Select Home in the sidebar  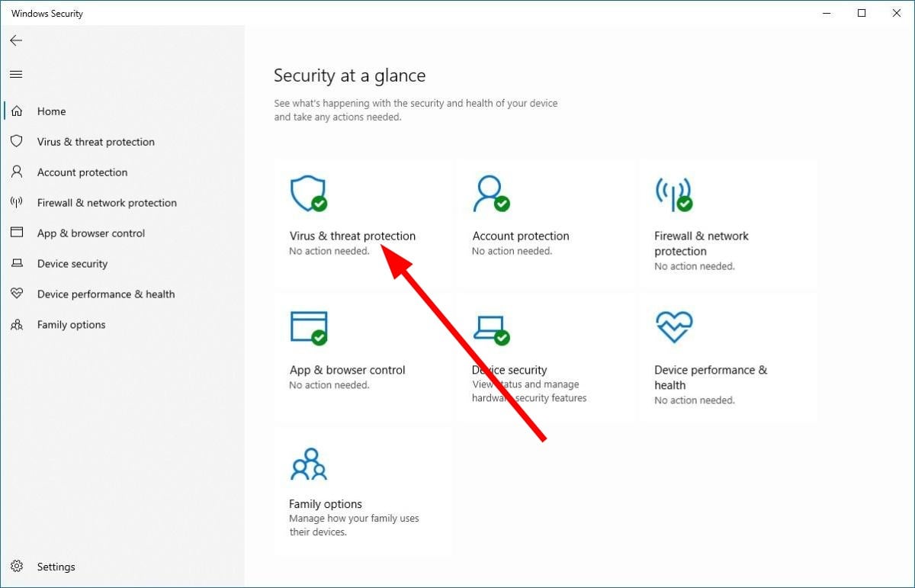[51, 111]
